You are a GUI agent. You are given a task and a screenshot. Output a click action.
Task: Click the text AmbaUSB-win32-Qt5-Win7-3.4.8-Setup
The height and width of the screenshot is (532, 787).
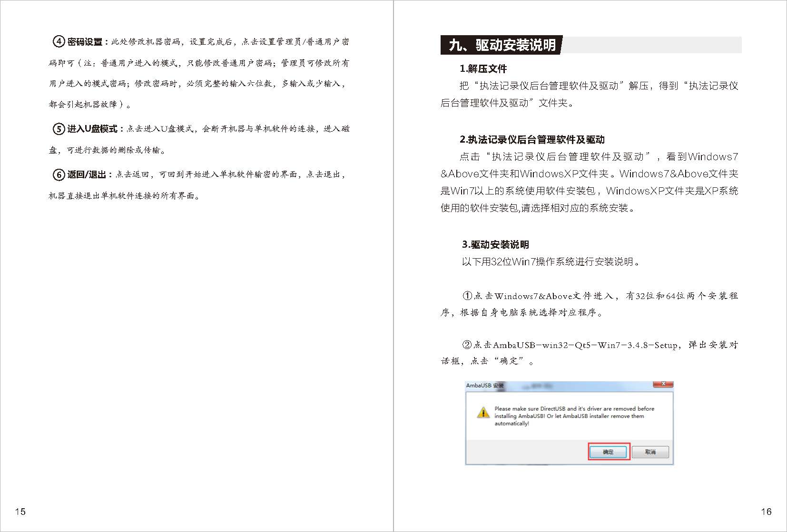pyautogui.click(x=585, y=345)
